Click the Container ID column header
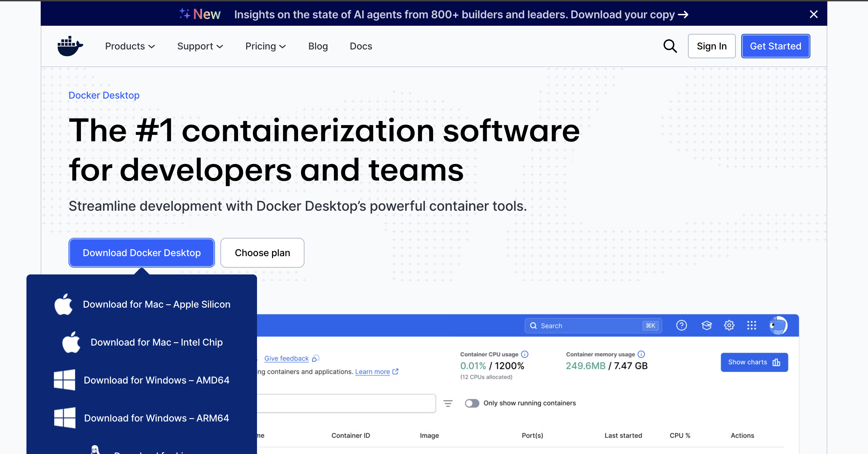This screenshot has height=454, width=868. 351,435
